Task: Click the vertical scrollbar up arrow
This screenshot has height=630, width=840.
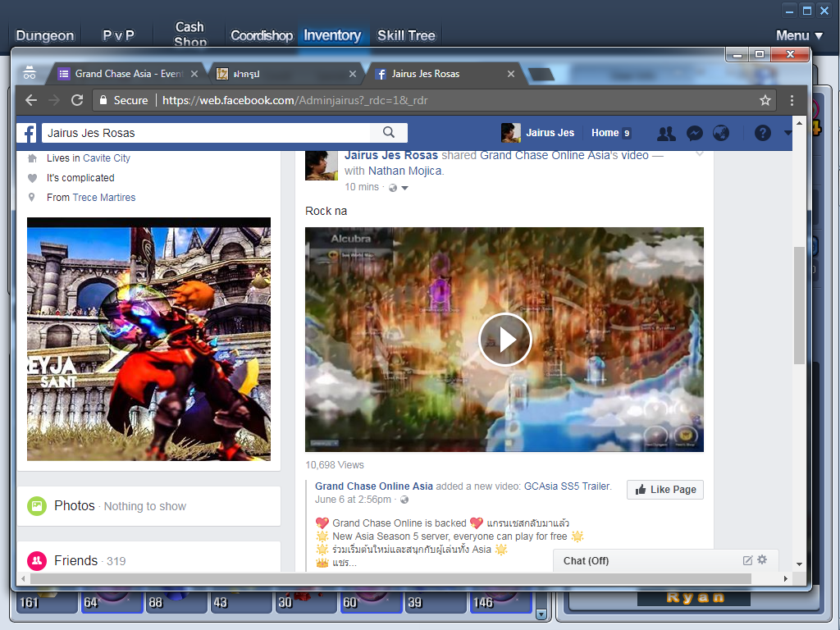Action: [799, 123]
